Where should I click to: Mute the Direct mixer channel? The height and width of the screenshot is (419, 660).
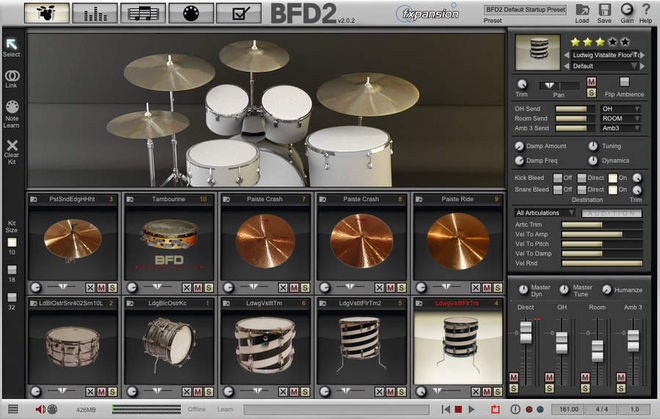[x=514, y=377]
